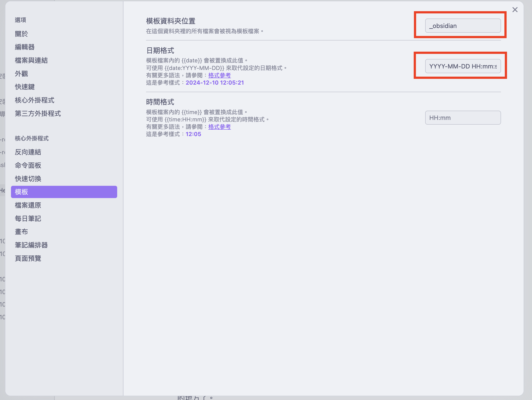Click the template folder location field
Screen dimensions: 532x400
(x=463, y=26)
